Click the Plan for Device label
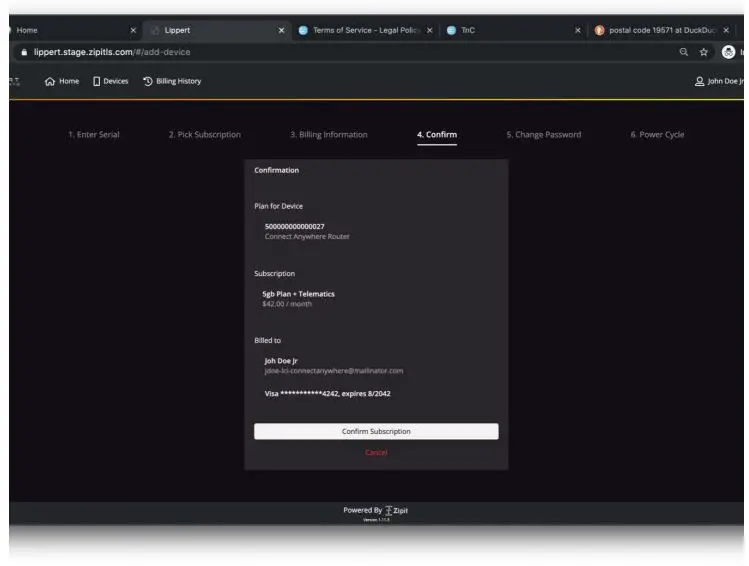Screen dimensions: 749x566 [x=278, y=206]
